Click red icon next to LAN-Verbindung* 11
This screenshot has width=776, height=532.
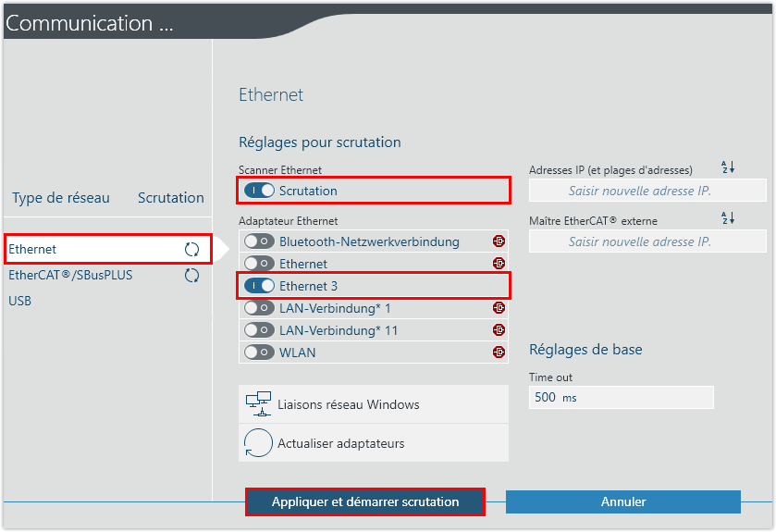point(499,330)
